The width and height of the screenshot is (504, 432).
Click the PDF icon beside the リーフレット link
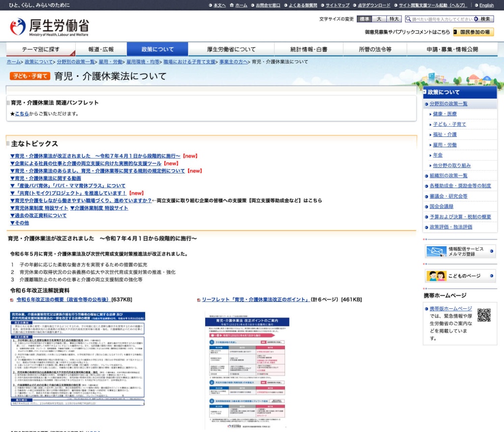[198, 300]
